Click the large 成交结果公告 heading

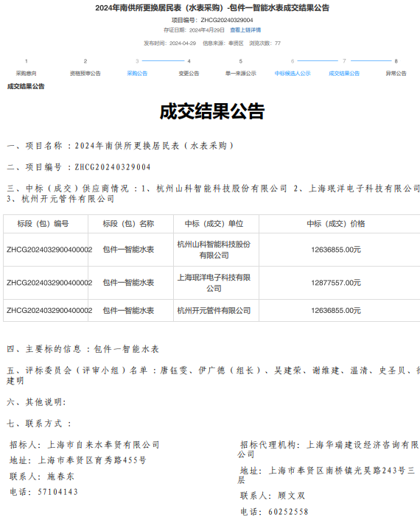click(212, 111)
